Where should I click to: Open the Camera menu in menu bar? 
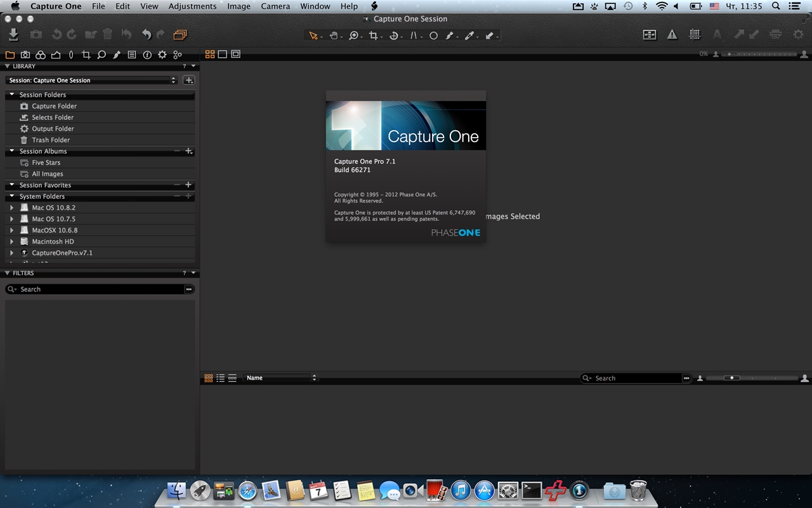[275, 6]
